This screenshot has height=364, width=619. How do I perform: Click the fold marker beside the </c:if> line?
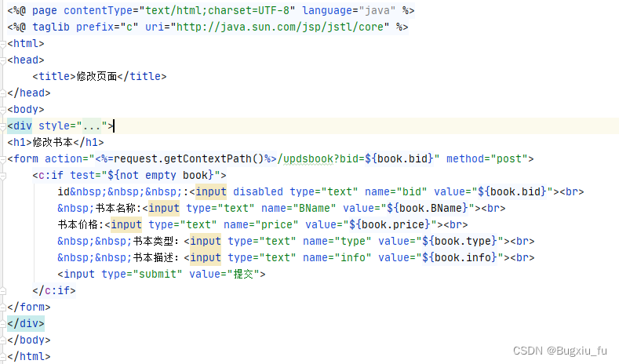pyautogui.click(x=2, y=291)
